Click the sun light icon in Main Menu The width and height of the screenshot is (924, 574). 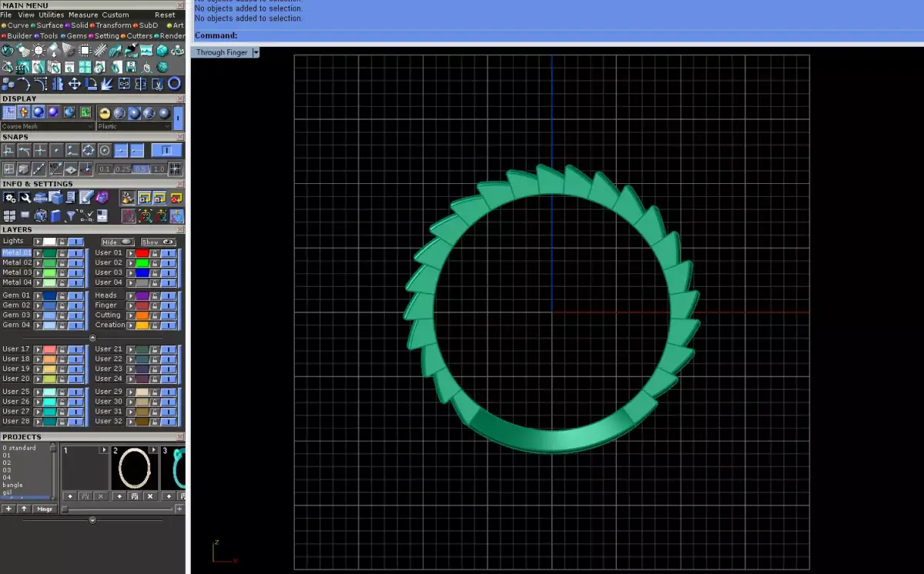(38, 51)
